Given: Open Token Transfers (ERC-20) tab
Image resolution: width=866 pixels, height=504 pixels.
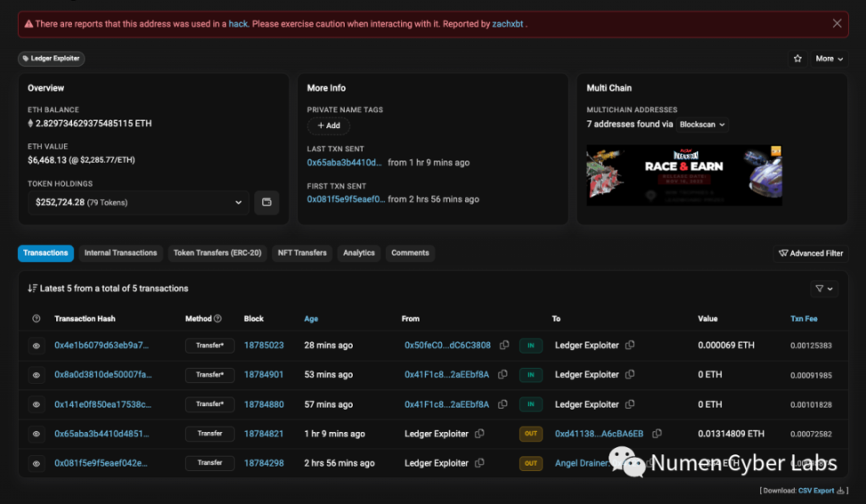Looking at the screenshot, I should [217, 253].
